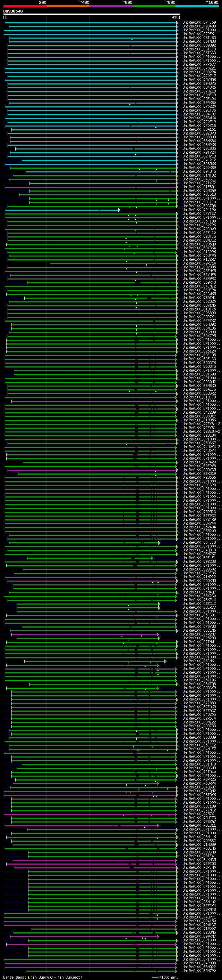Open hit UniRef100_B9FJF1
This screenshot has height=980, width=222.
199,558
